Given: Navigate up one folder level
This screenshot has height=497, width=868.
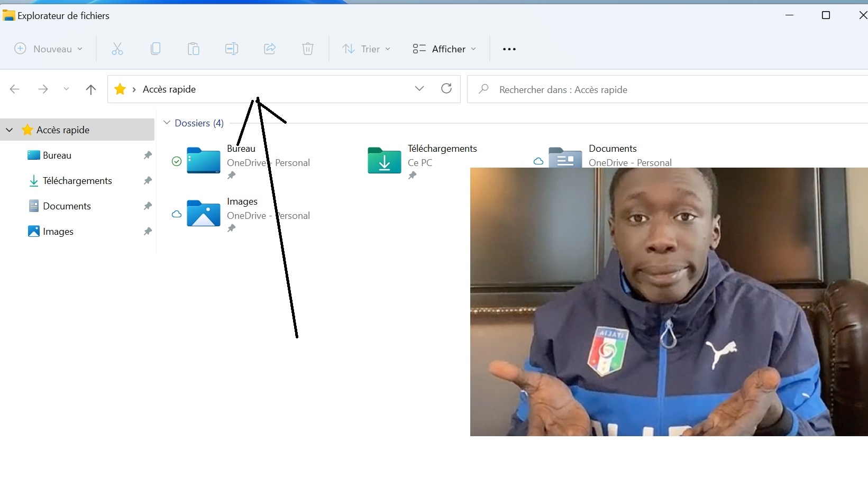Looking at the screenshot, I should [90, 89].
